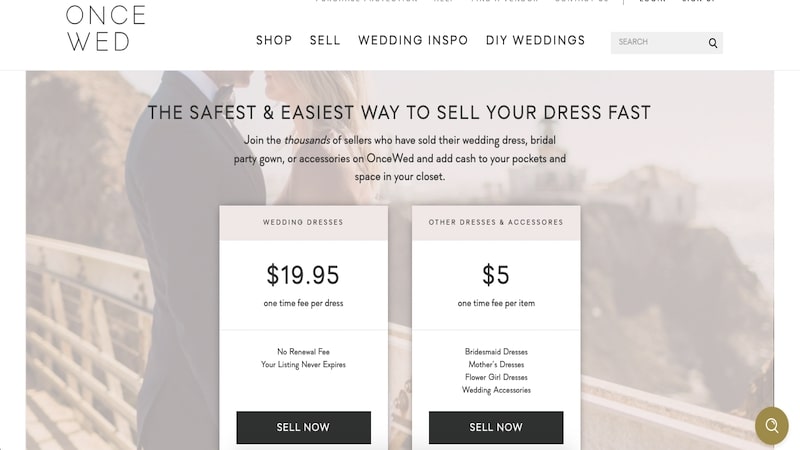Click SELL NOW under Wedding Dresses

tap(304, 428)
